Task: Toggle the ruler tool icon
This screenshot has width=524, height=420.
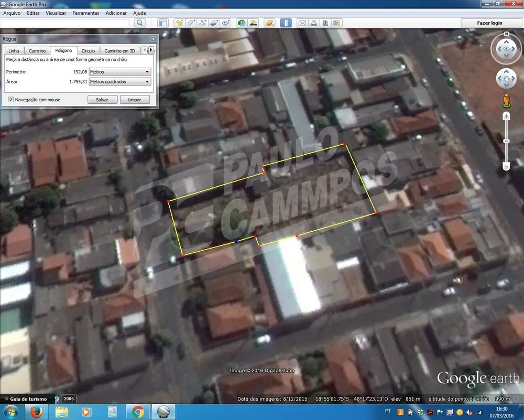Action: 286,23
